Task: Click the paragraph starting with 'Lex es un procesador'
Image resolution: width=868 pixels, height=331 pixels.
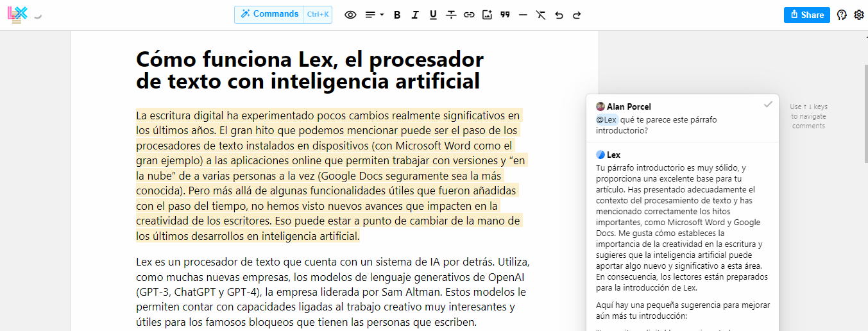Action: tap(333, 292)
